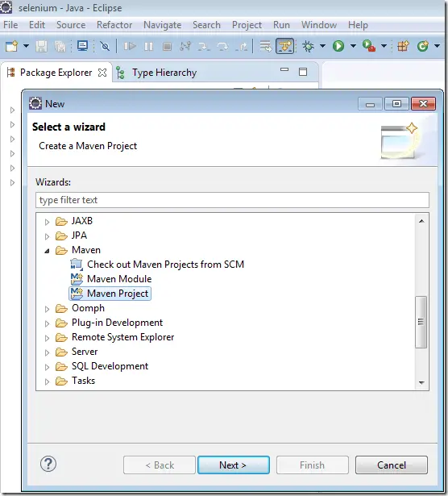Click the green Run icon
The image size is (448, 496).
tap(338, 47)
